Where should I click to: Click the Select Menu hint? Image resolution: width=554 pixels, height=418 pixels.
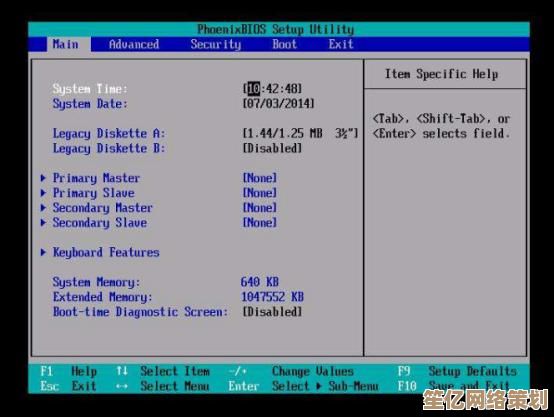pyautogui.click(x=163, y=386)
